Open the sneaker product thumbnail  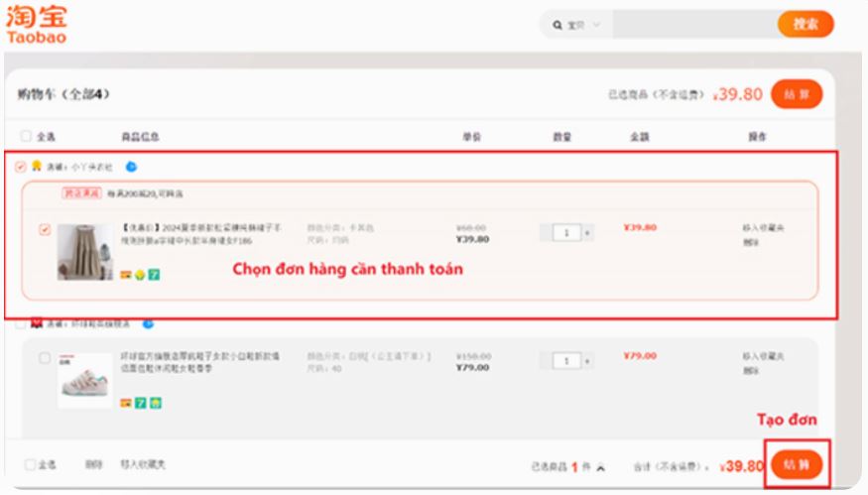(x=84, y=380)
